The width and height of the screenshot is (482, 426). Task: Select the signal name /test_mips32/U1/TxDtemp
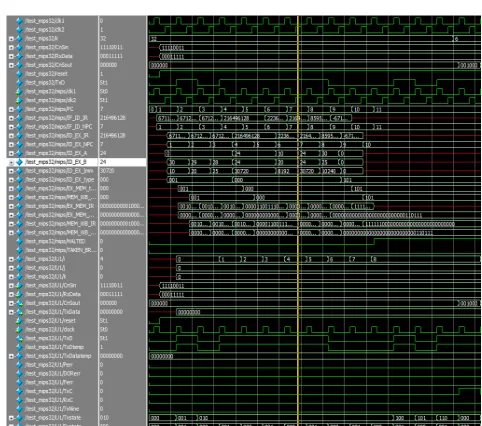pos(54,347)
